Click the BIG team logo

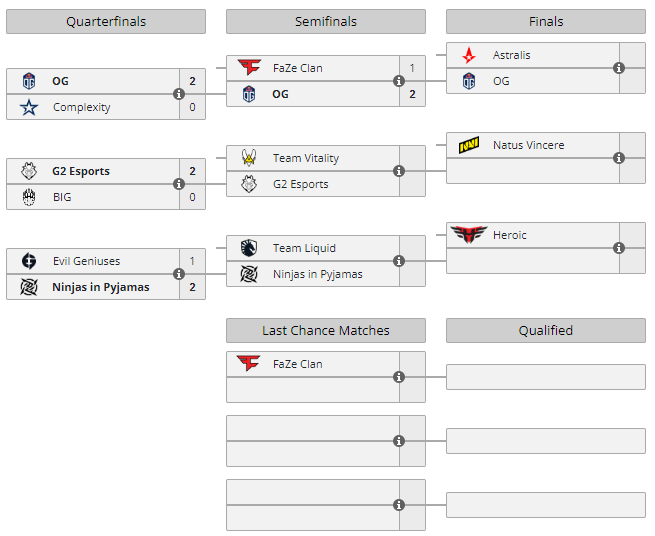[29, 197]
